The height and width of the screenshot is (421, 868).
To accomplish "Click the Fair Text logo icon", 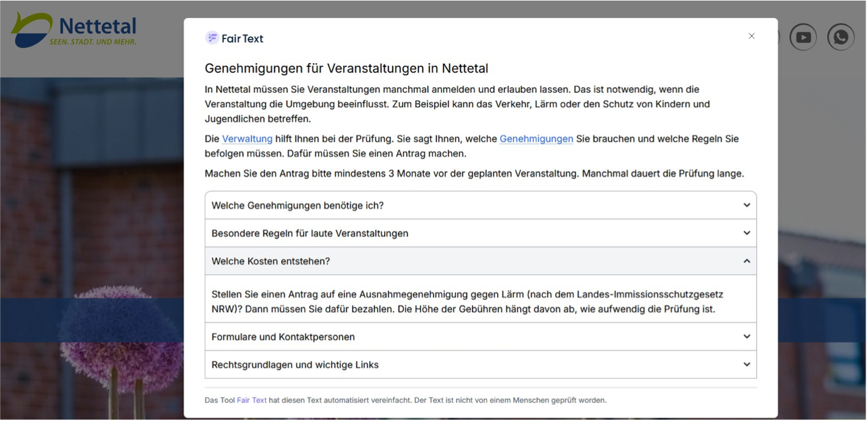I will click(x=212, y=38).
